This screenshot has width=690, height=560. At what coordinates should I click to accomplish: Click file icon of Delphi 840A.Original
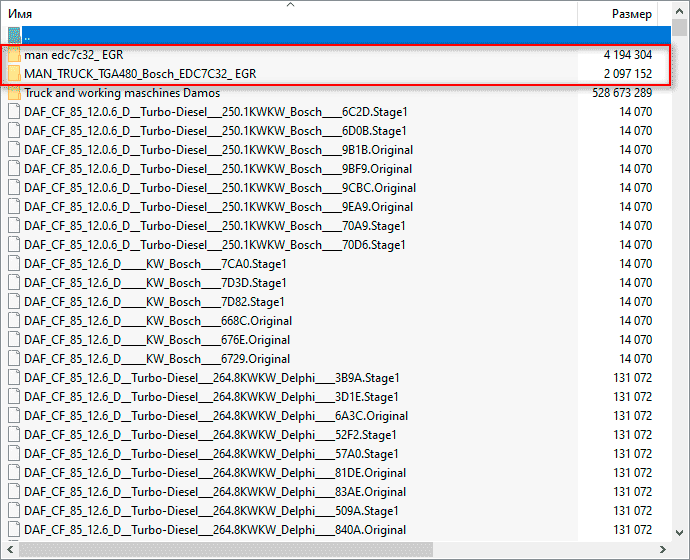(14, 530)
